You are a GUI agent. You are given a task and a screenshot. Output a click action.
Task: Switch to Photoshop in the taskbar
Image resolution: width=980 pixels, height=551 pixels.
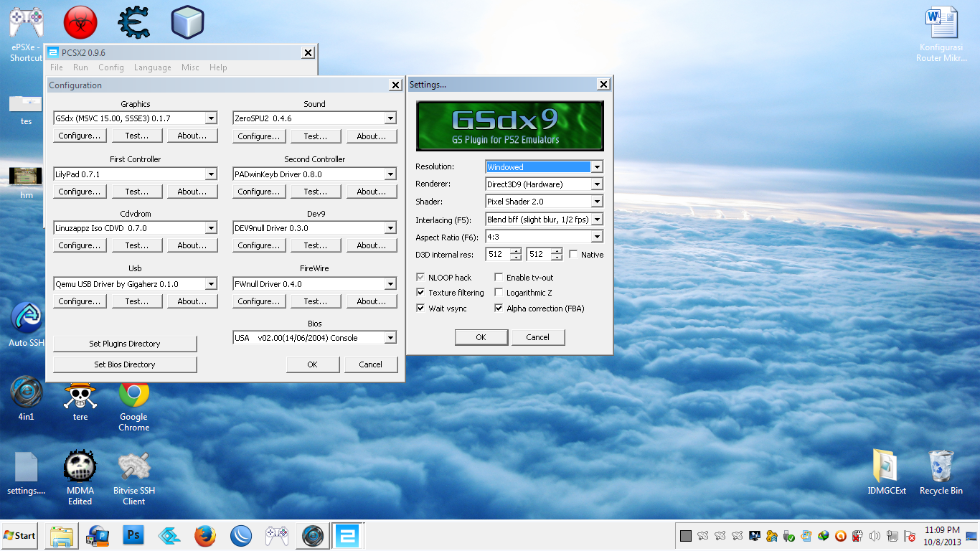pyautogui.click(x=133, y=535)
